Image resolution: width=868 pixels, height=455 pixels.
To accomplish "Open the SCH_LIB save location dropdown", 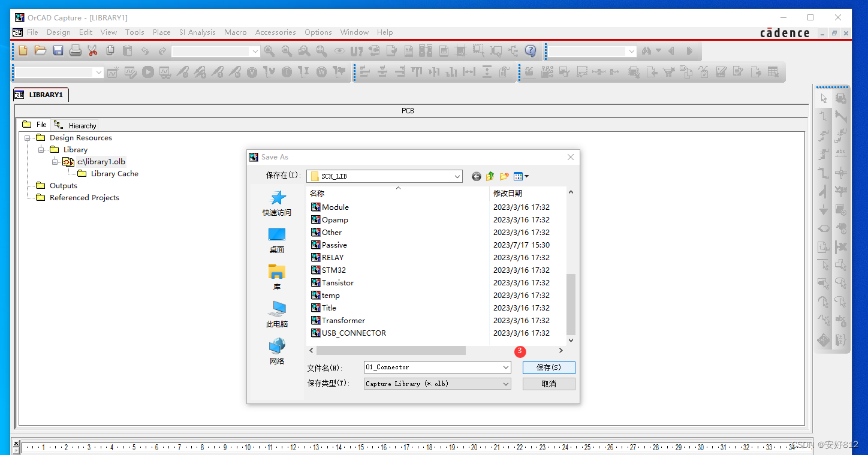I will tap(457, 176).
